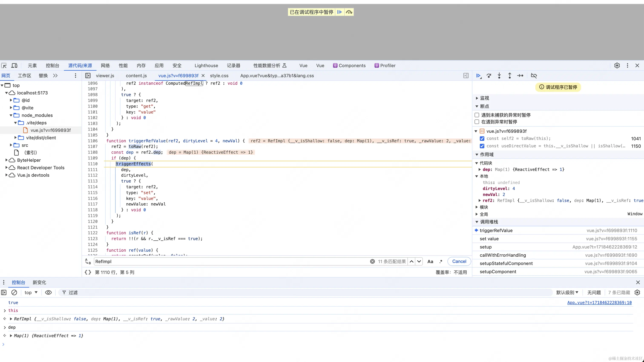Click the step into function icon
This screenshot has width=644, height=362.
499,76
